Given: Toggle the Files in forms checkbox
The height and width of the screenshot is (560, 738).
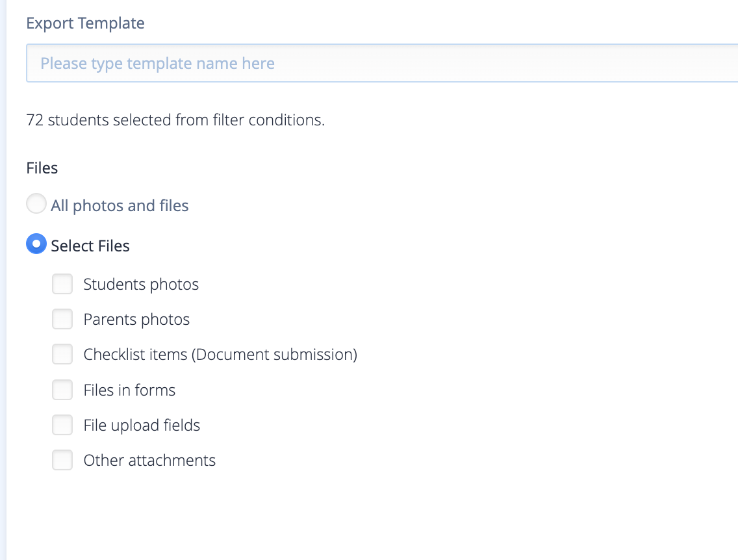Looking at the screenshot, I should [x=62, y=390].
